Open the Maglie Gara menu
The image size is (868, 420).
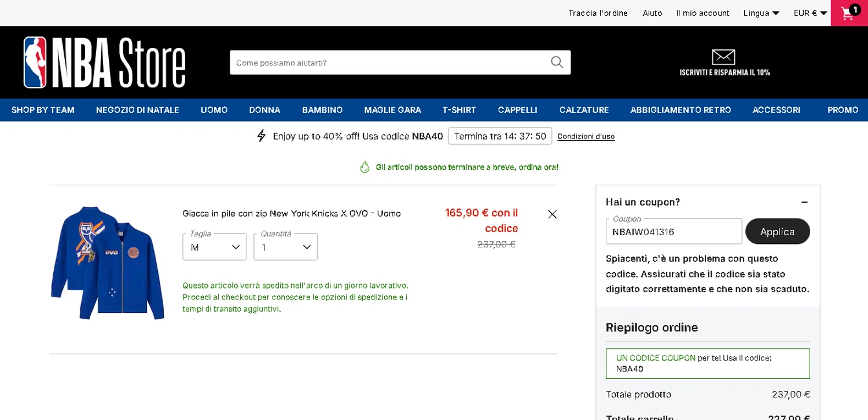pyautogui.click(x=392, y=110)
